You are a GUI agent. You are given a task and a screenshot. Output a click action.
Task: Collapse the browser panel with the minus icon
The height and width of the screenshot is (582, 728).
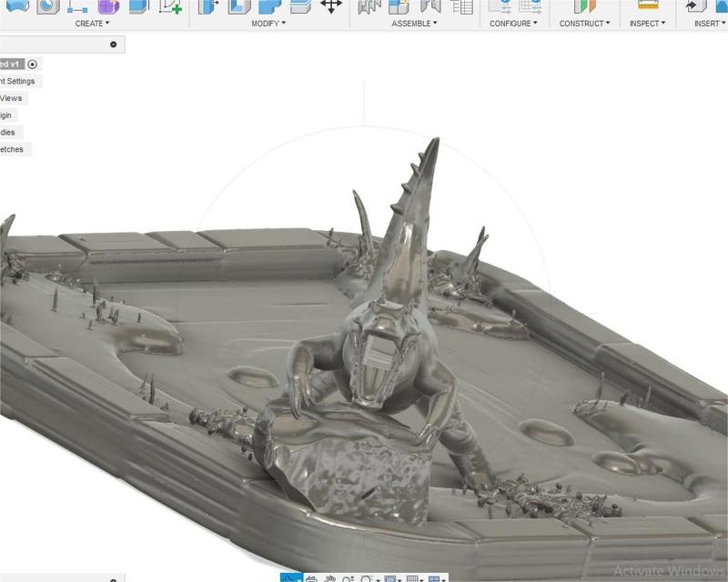click(x=113, y=45)
